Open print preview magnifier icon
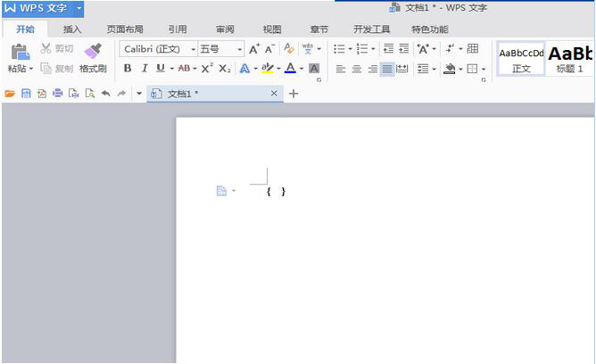The height and width of the screenshot is (364, 596). [x=90, y=94]
